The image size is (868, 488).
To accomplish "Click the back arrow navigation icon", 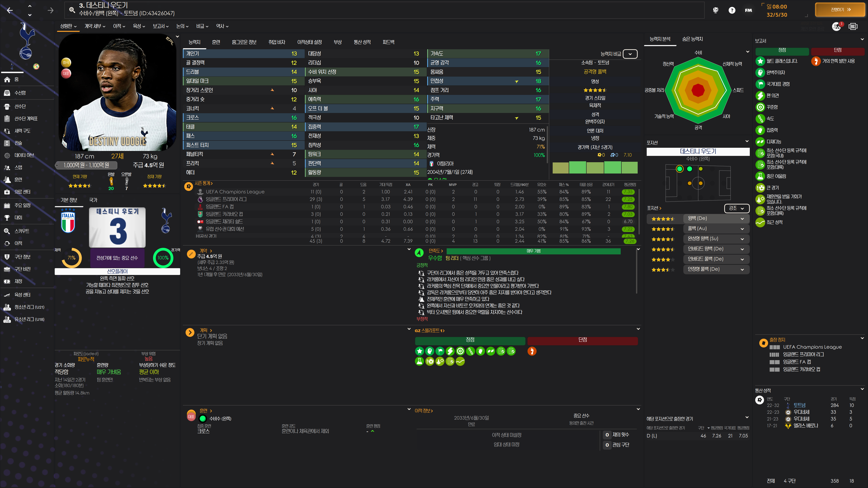I will [x=10, y=10].
